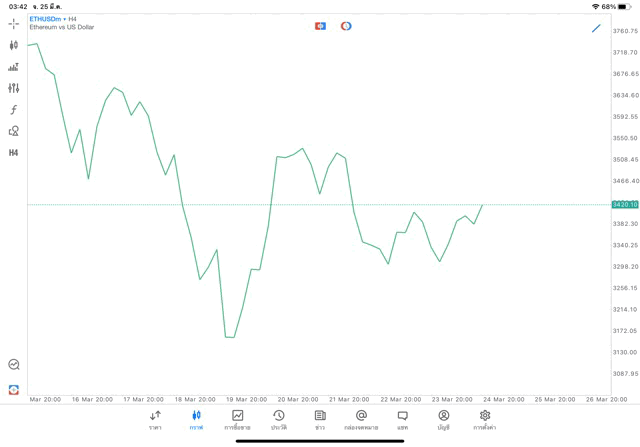Open the chart type candlestick icon
640x447 pixels.
(x=13, y=45)
